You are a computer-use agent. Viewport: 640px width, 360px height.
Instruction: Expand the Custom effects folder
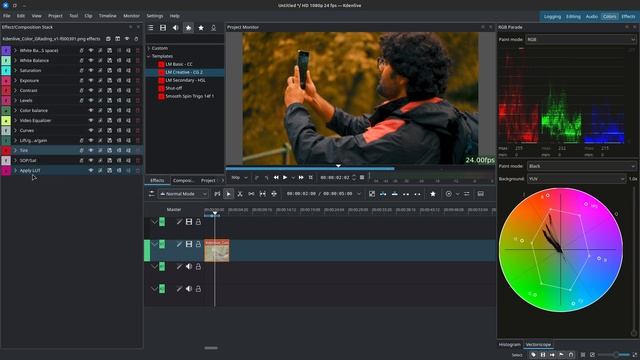pos(149,48)
